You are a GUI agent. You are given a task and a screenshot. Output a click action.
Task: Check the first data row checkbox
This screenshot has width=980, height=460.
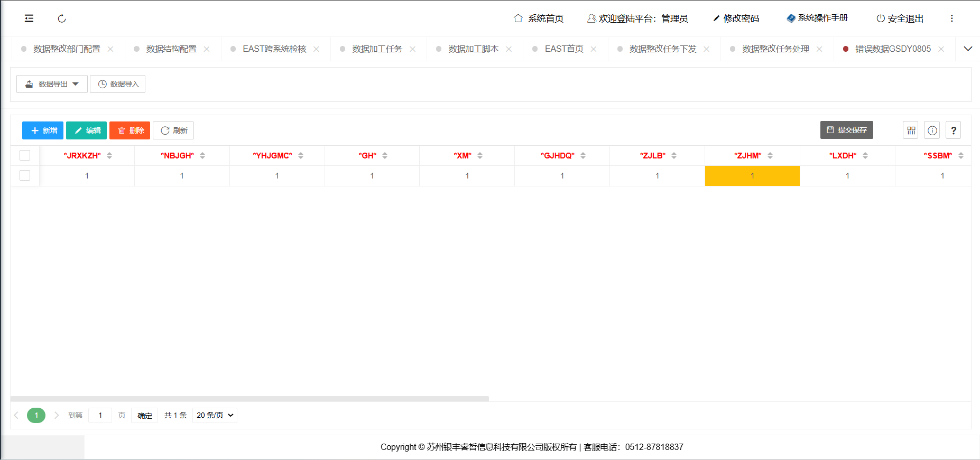(25, 175)
